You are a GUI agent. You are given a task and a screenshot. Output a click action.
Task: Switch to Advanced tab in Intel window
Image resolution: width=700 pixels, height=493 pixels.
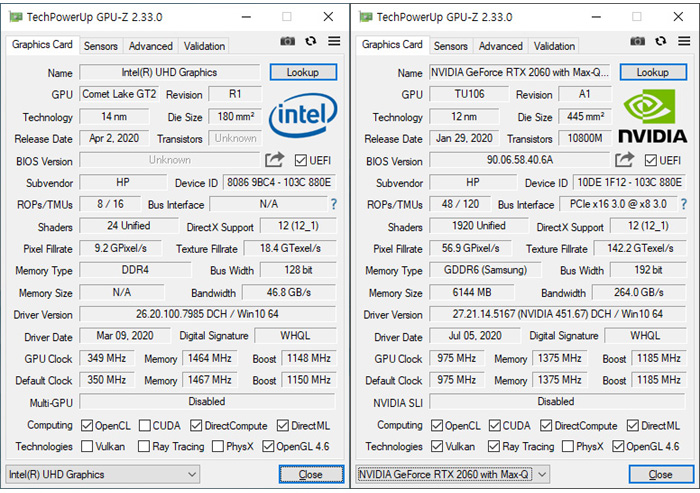pos(150,46)
